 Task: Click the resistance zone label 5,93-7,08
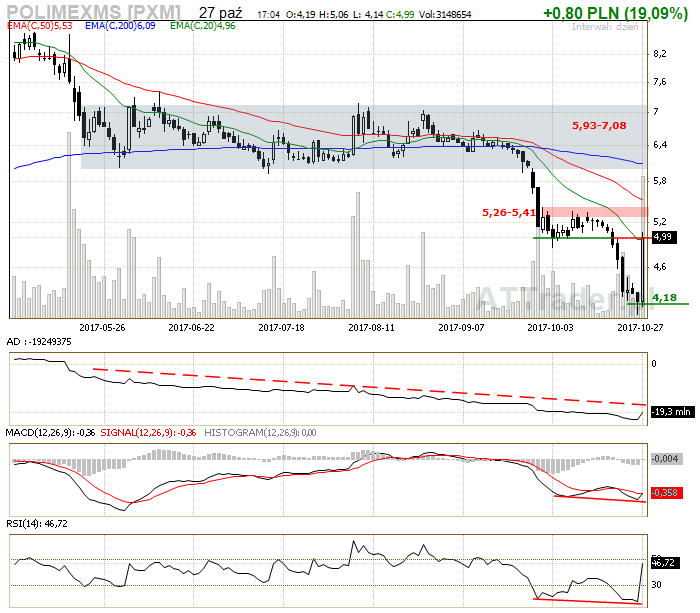click(x=599, y=126)
